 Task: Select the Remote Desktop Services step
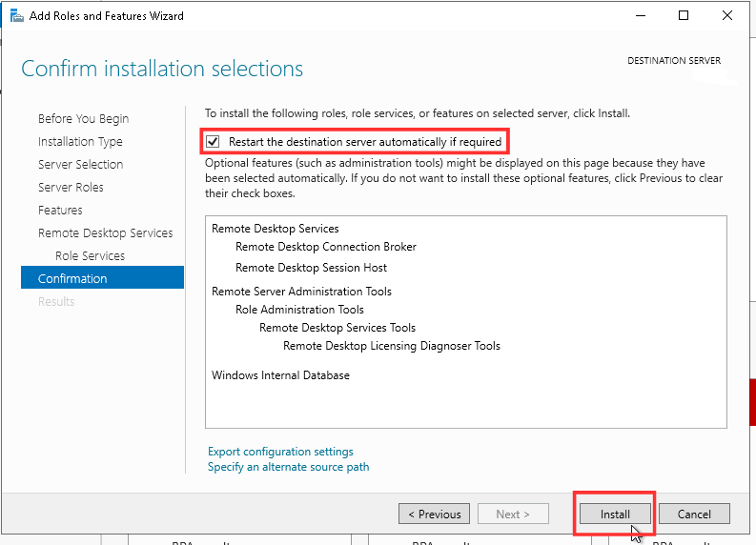(x=105, y=233)
